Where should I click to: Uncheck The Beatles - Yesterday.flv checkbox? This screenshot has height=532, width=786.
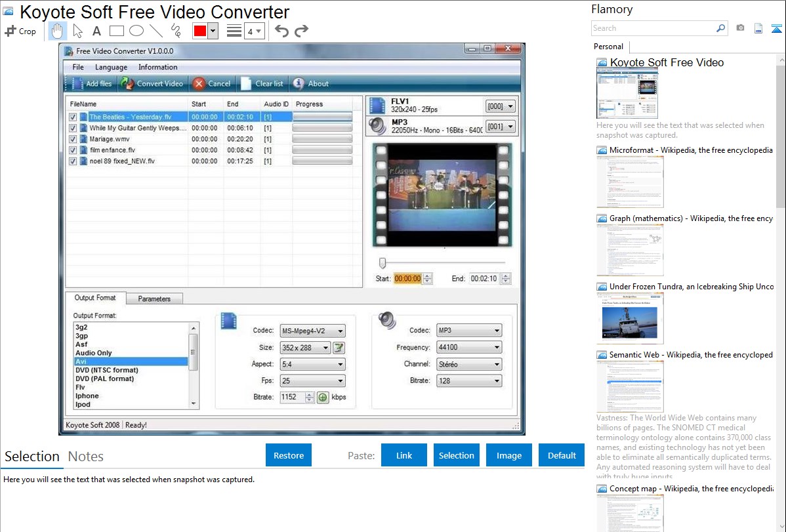(x=73, y=117)
